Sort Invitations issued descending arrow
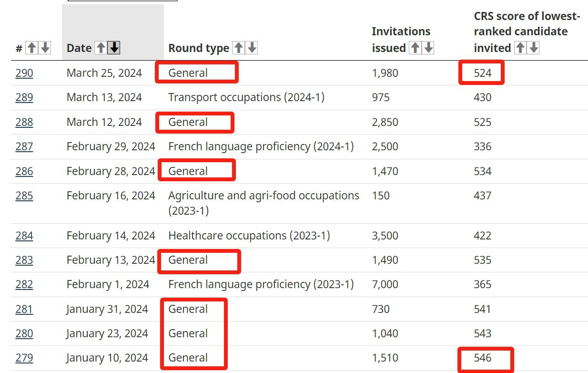588x373 pixels. (x=428, y=48)
